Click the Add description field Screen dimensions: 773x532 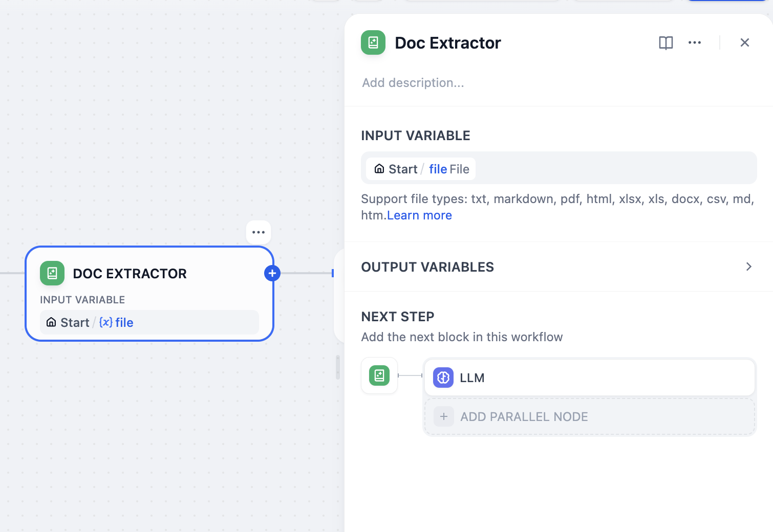point(413,83)
